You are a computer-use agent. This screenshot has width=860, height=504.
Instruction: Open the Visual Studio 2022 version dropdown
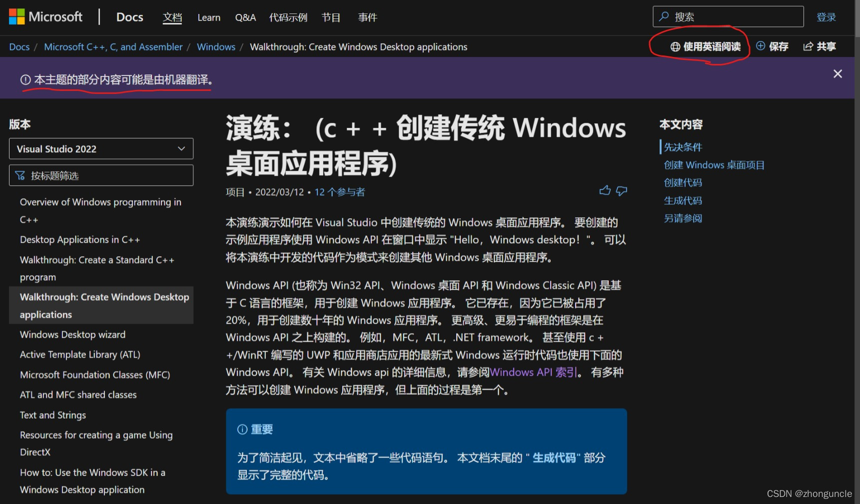pos(101,149)
